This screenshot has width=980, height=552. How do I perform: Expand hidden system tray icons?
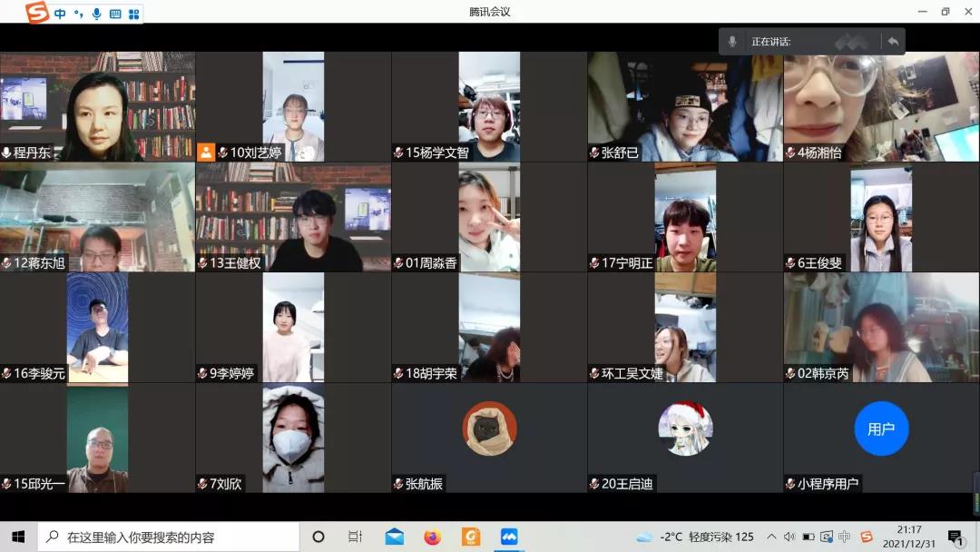[x=771, y=537]
